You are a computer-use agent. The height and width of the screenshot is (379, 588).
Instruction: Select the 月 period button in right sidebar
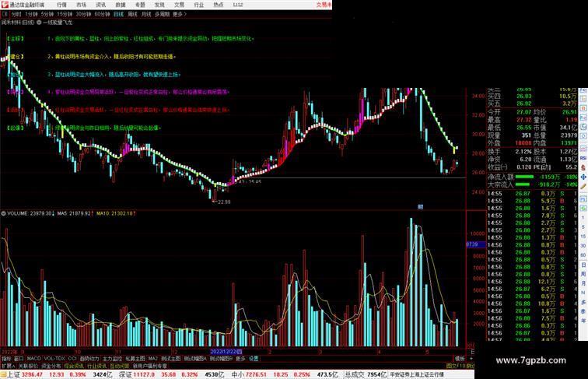pyautogui.click(x=583, y=283)
